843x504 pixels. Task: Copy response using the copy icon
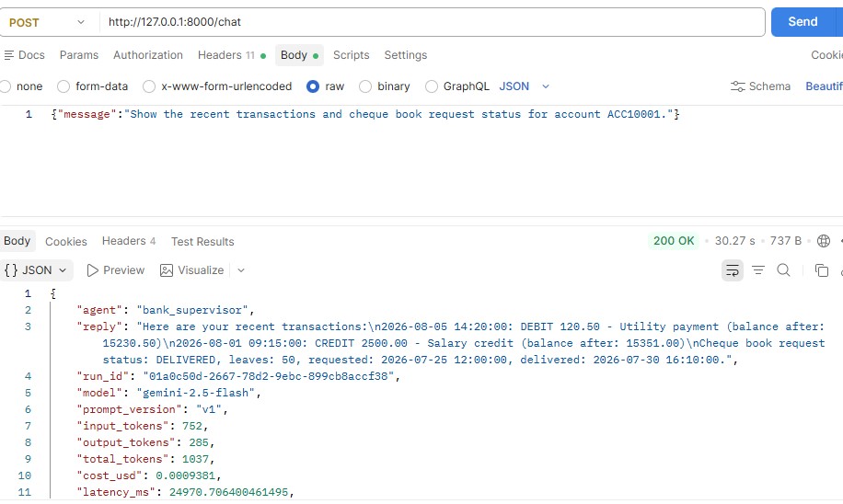(821, 270)
